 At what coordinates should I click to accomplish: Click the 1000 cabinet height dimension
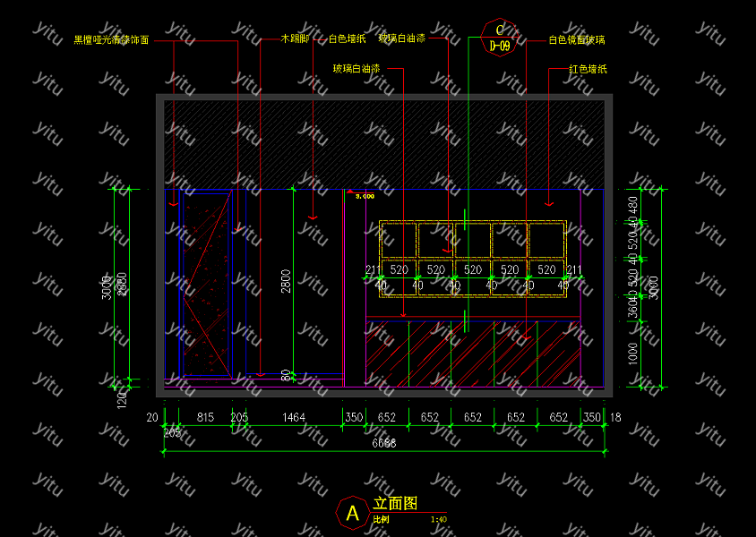pos(633,352)
